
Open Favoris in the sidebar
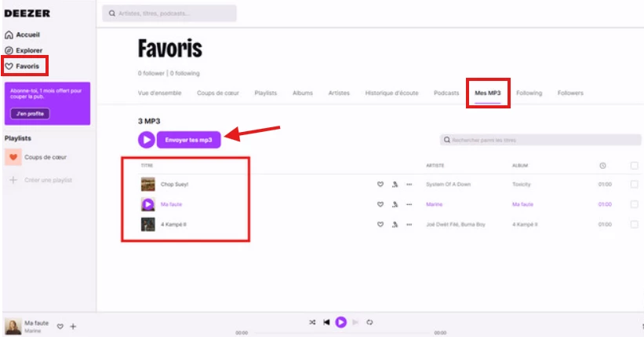point(22,66)
